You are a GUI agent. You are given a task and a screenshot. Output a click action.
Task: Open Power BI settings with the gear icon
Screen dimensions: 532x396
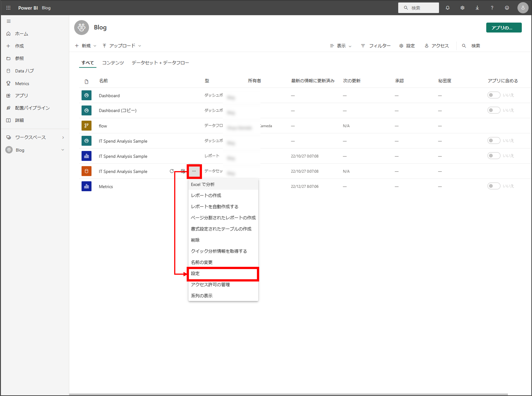point(462,8)
